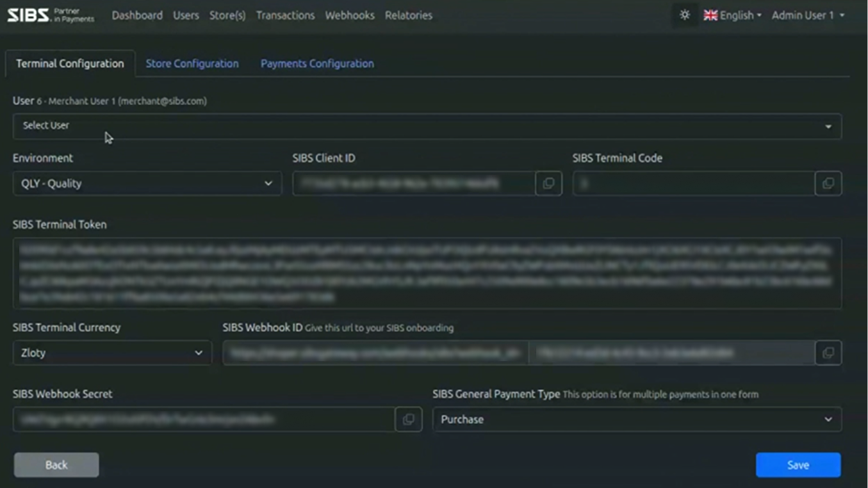Screen dimensions: 868x488
Task: Click the blue Save button
Action: 798,465
